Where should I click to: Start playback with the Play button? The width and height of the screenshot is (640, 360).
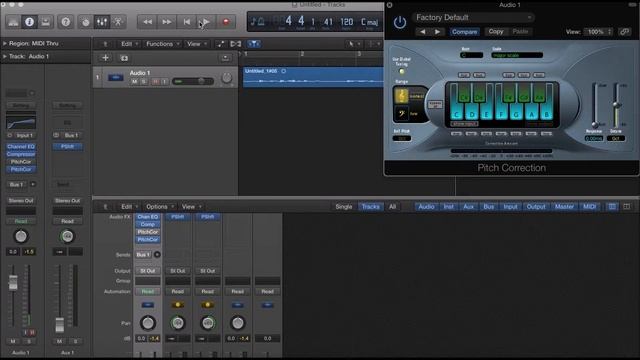206,22
